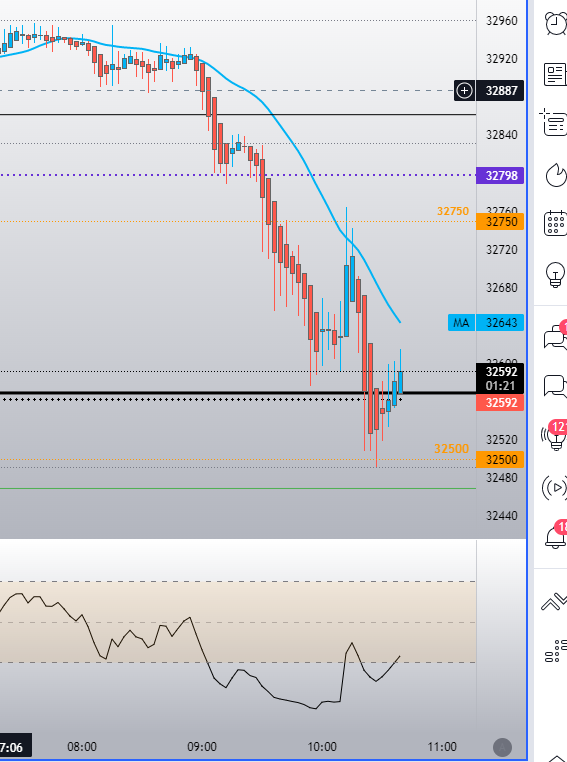
Task: Click the black 32592 current price label
Action: [500, 372]
